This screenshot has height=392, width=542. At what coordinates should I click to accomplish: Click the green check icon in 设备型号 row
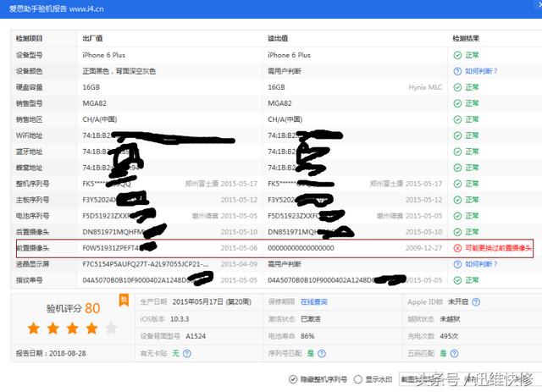pos(457,55)
